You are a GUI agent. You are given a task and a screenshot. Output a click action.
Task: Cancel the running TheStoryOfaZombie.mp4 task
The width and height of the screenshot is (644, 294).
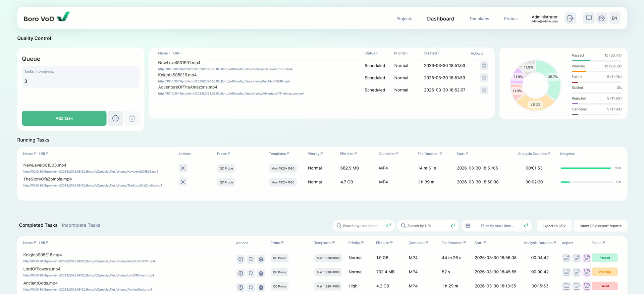click(x=183, y=182)
